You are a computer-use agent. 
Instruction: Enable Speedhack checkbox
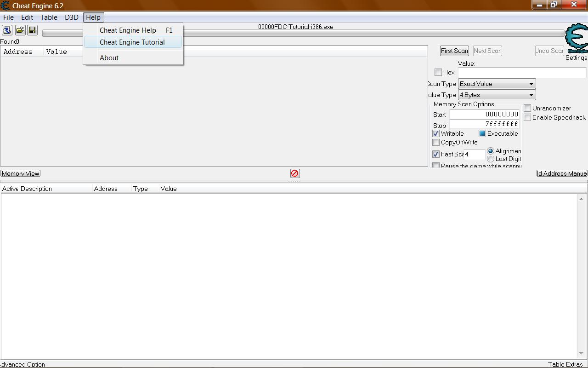point(527,117)
